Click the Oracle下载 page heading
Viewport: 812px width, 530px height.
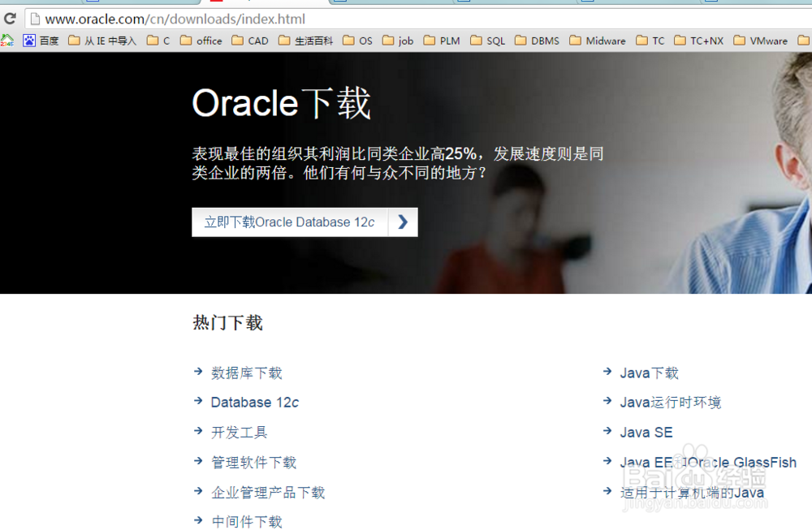(282, 103)
